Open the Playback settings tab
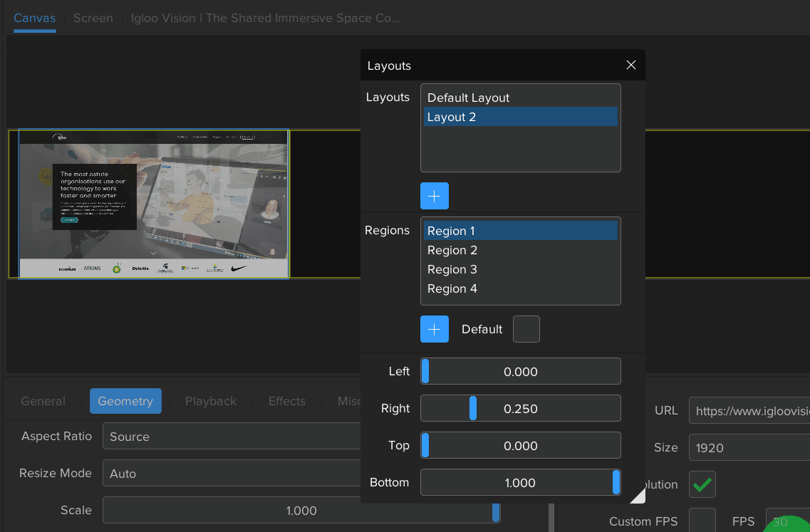This screenshot has height=532, width=810. pyautogui.click(x=211, y=401)
